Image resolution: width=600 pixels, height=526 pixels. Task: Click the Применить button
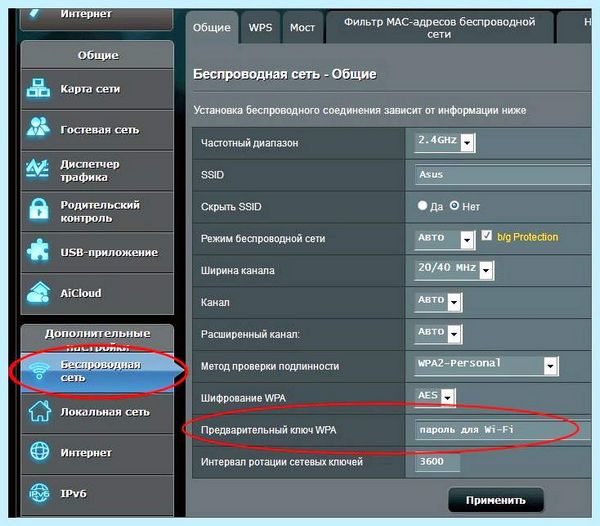coord(496,500)
